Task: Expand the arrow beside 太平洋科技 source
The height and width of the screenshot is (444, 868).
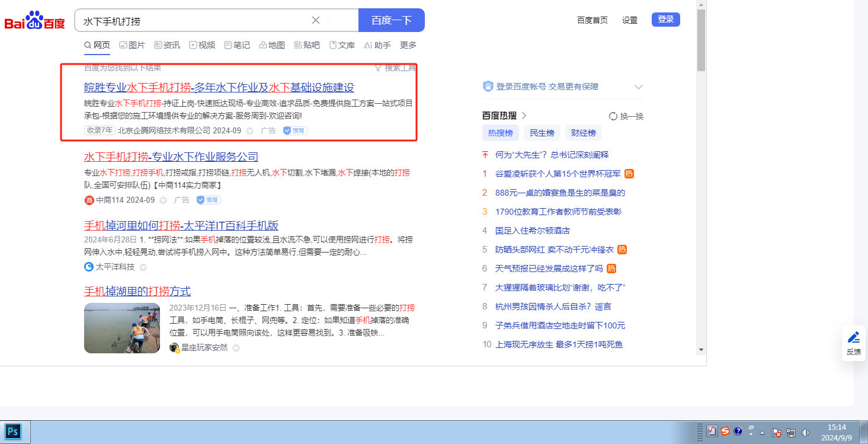Action: [143, 267]
